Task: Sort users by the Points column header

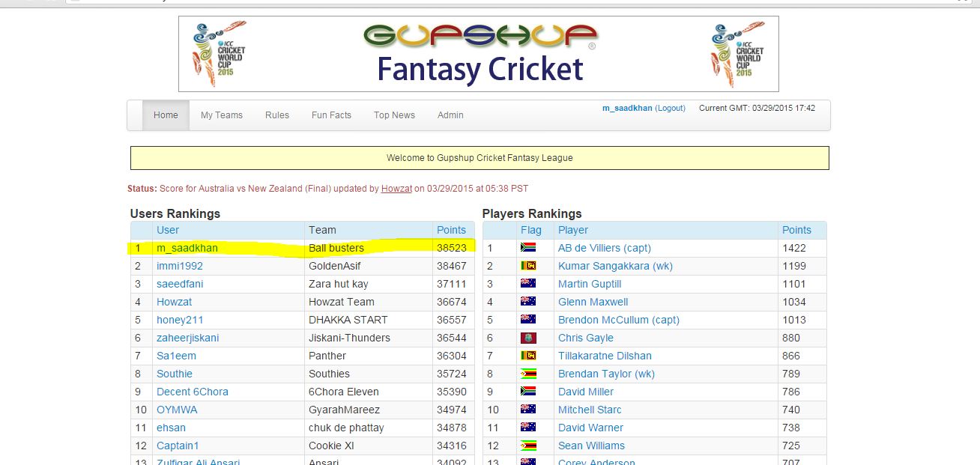Action: 451,230
